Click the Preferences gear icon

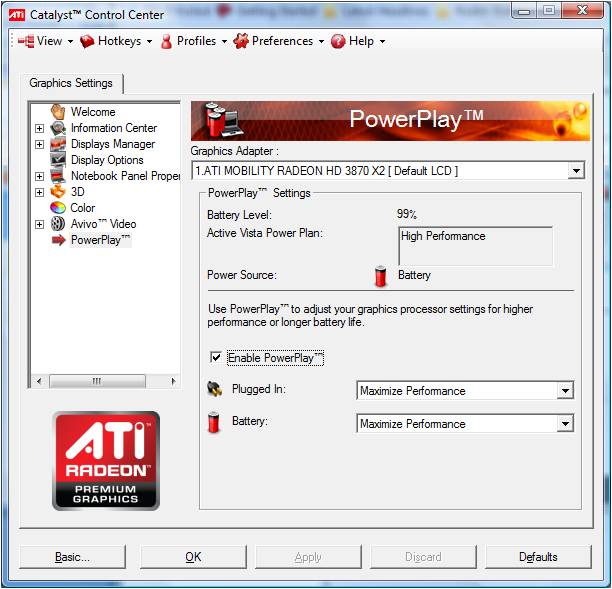241,41
